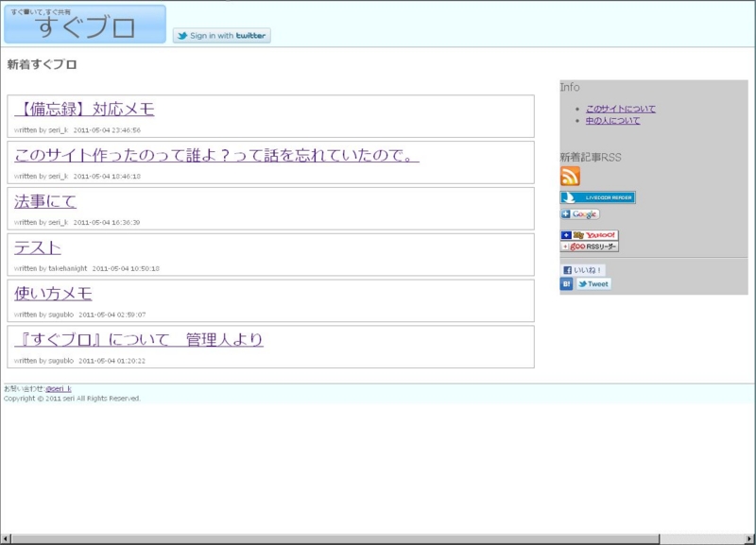Click the Hatena Bookmark B! icon
The image size is (756, 545).
(565, 285)
